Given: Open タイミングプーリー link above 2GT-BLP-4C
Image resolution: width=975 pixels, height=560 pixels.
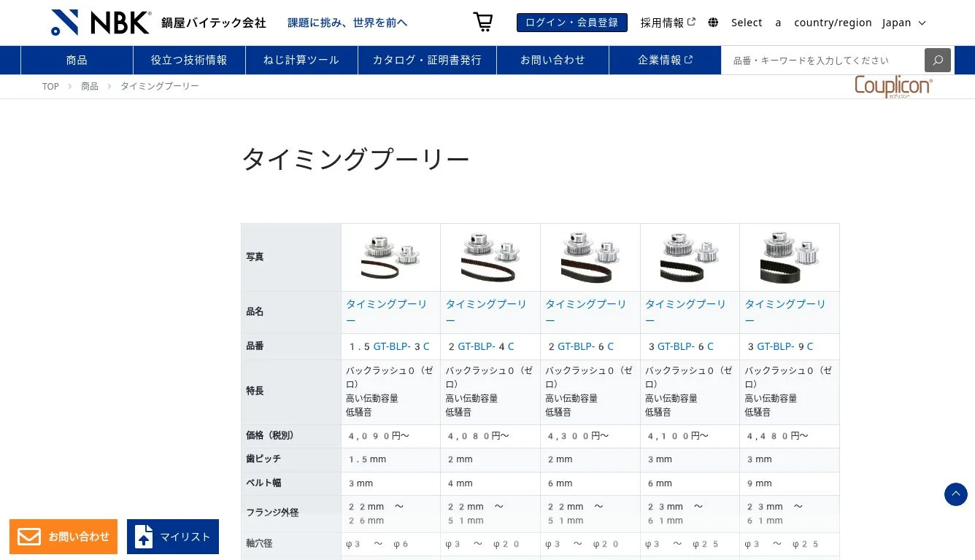Looking at the screenshot, I should (x=486, y=312).
